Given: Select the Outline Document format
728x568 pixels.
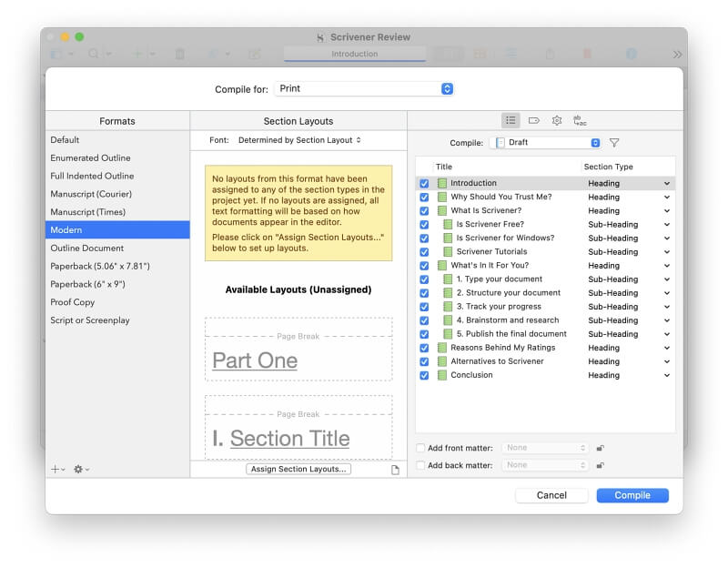Looking at the screenshot, I should [117, 248].
